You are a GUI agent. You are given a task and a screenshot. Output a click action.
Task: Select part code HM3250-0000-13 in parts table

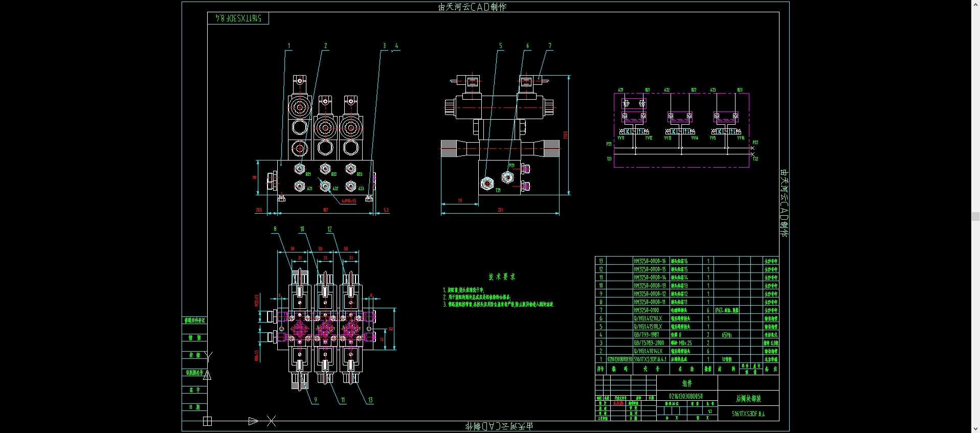coord(650,285)
